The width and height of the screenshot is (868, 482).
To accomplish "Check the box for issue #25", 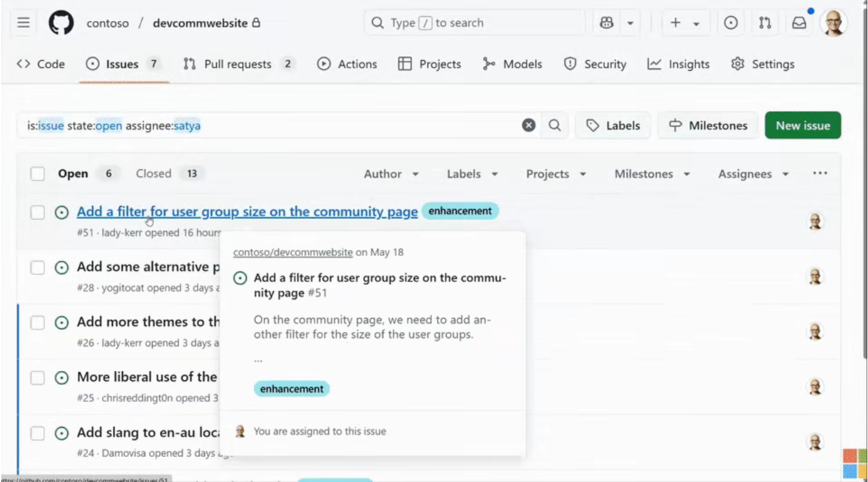I will pos(38,378).
